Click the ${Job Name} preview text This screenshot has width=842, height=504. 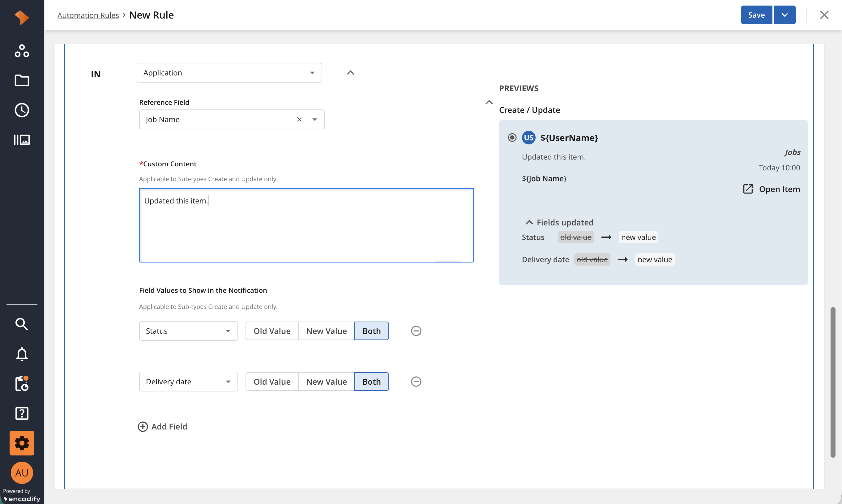pyautogui.click(x=544, y=179)
